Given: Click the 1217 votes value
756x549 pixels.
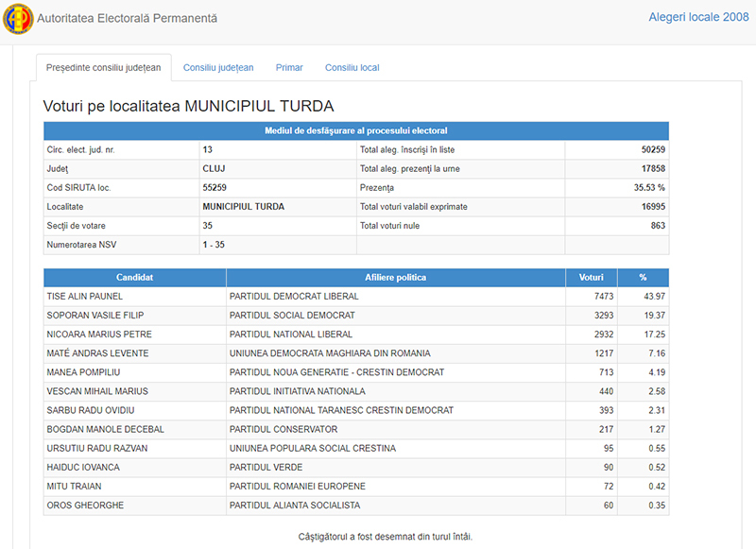Looking at the screenshot, I should coord(604,353).
